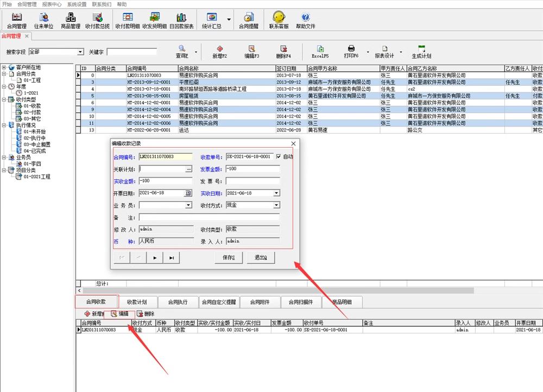Click the 合同名称 column header
The height and width of the screenshot is (392, 543).
(x=227, y=68)
